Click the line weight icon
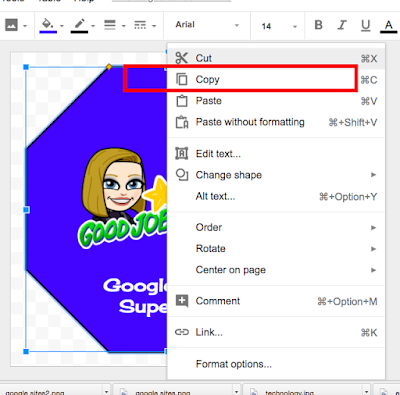Viewport: 400px width, 395px height. (x=110, y=25)
